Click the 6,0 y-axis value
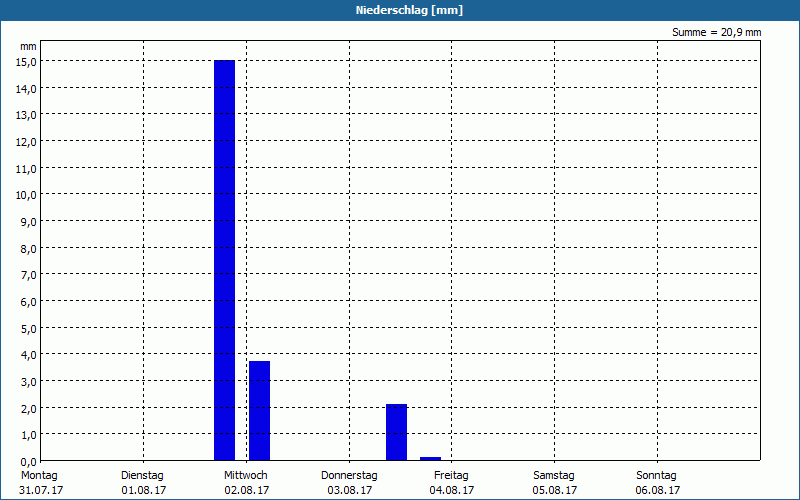Viewport: 800px width, 500px height. point(28,302)
